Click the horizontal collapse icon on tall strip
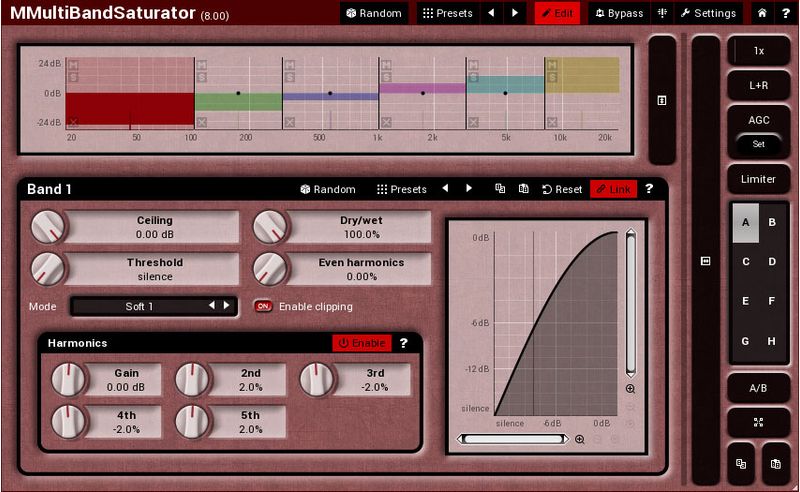Viewport: 800px width, 492px height. tap(706, 261)
